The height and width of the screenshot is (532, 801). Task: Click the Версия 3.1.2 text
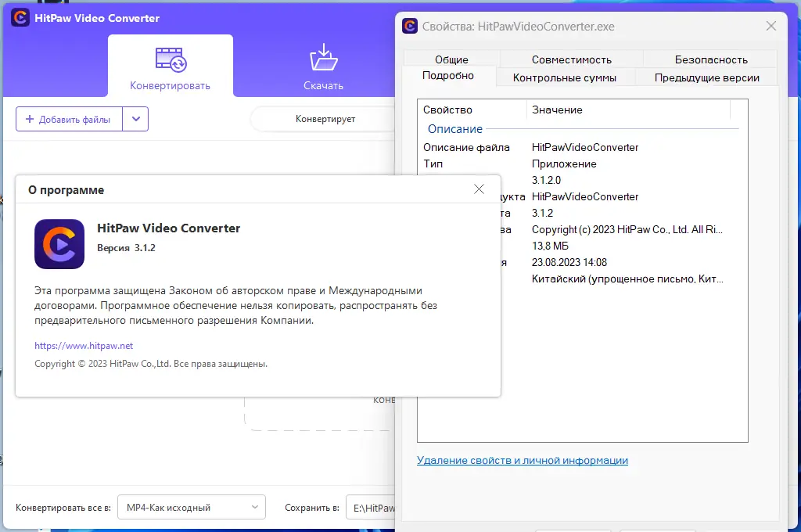tap(126, 248)
